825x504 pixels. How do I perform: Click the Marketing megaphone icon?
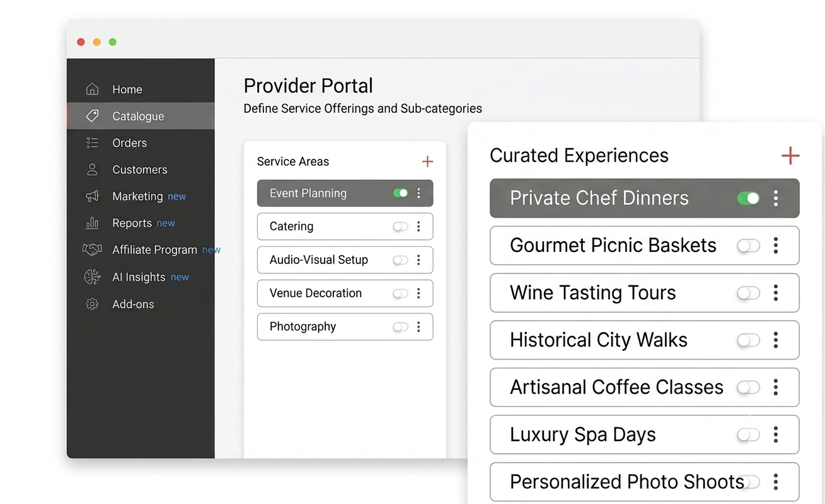point(92,197)
